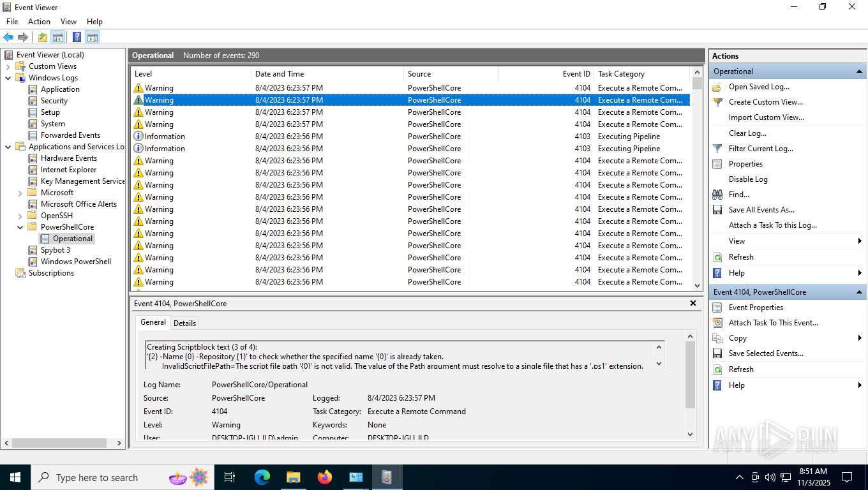Screen dimensions: 868x490
Task: Collapse Windows Logs tree node
Action: coord(8,78)
